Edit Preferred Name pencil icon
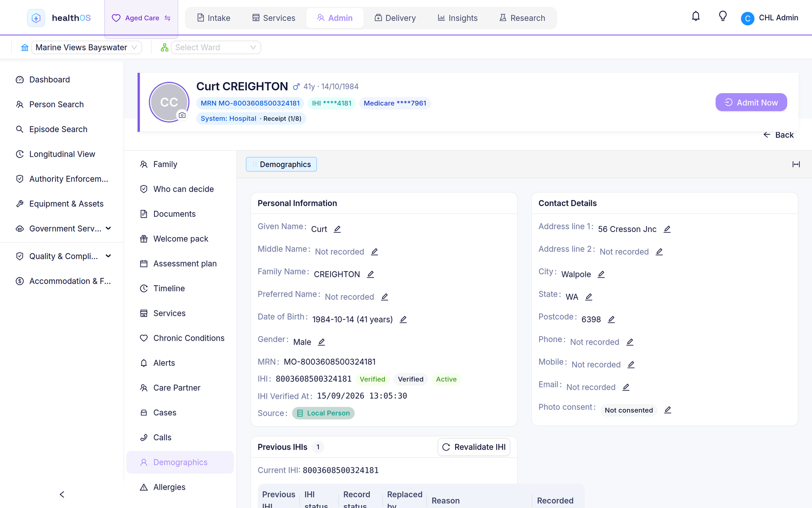 384,297
